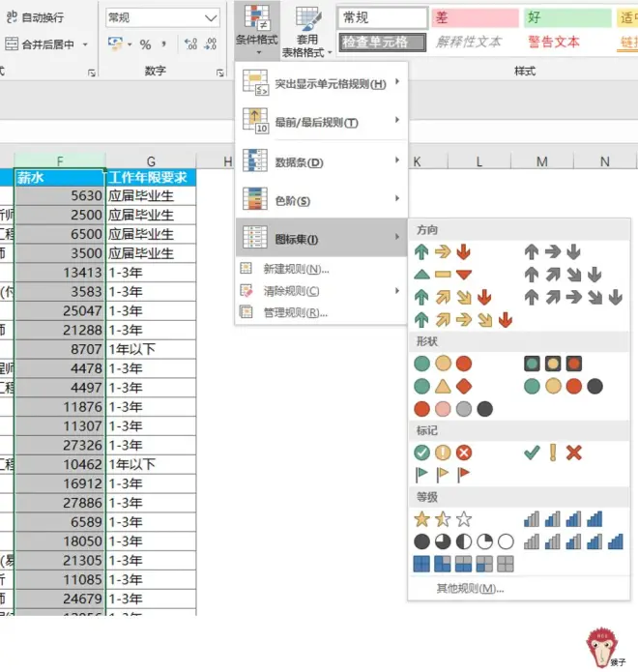Image resolution: width=638 pixels, height=672 pixels.
Task: Apply the green 好 cell style
Action: [x=567, y=18]
